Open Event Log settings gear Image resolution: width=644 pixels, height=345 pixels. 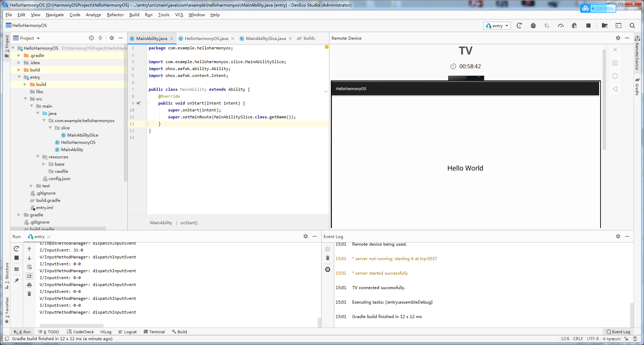(x=618, y=236)
